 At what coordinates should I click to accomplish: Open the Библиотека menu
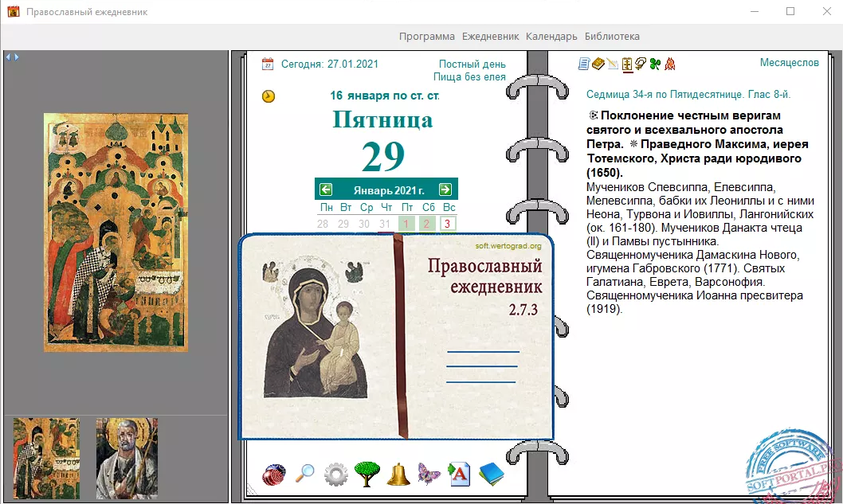[x=612, y=36]
